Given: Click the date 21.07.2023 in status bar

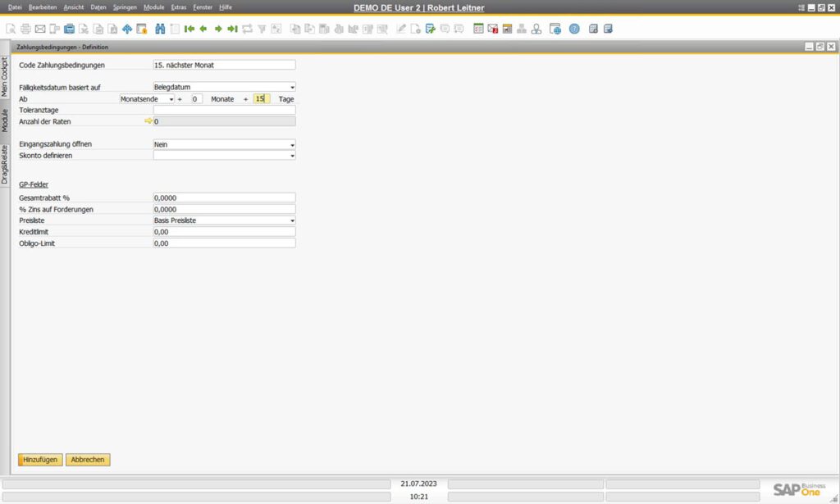Looking at the screenshot, I should click(418, 484).
